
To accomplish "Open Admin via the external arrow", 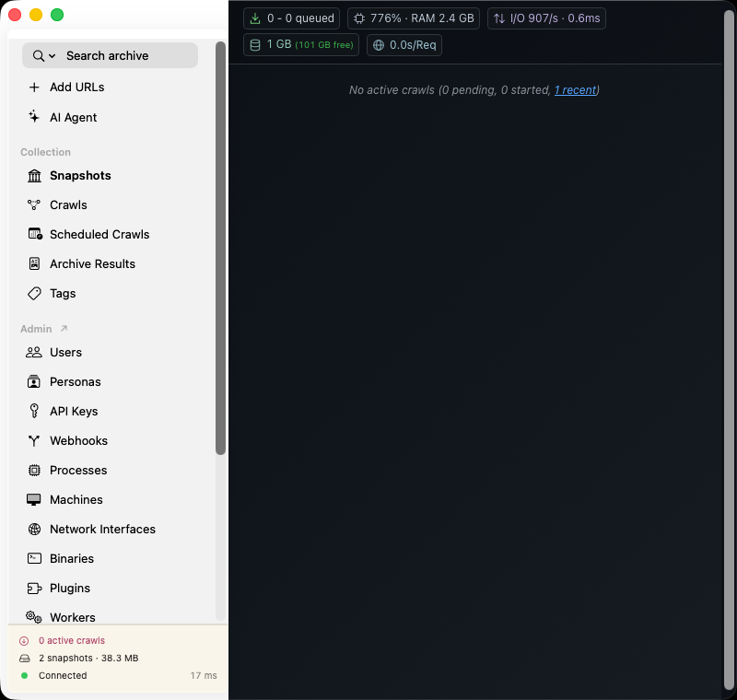I will [x=64, y=329].
